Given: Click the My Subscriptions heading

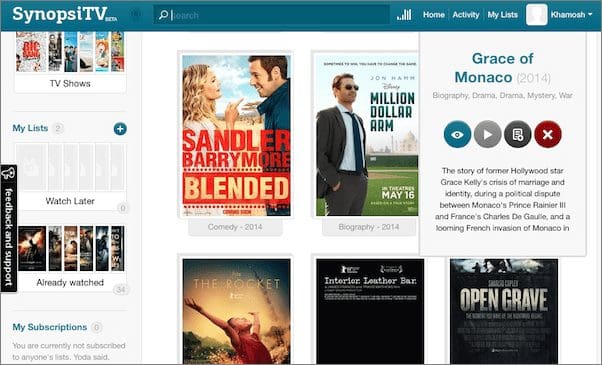Looking at the screenshot, I should [x=50, y=327].
